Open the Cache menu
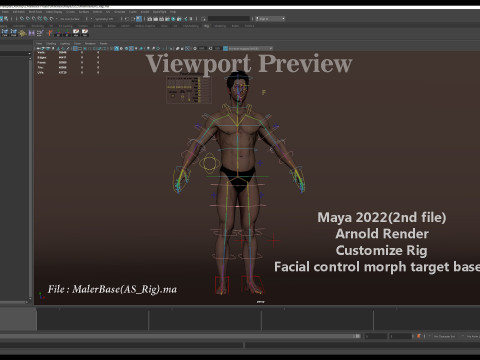The height and width of the screenshot is (360, 480). point(133,12)
